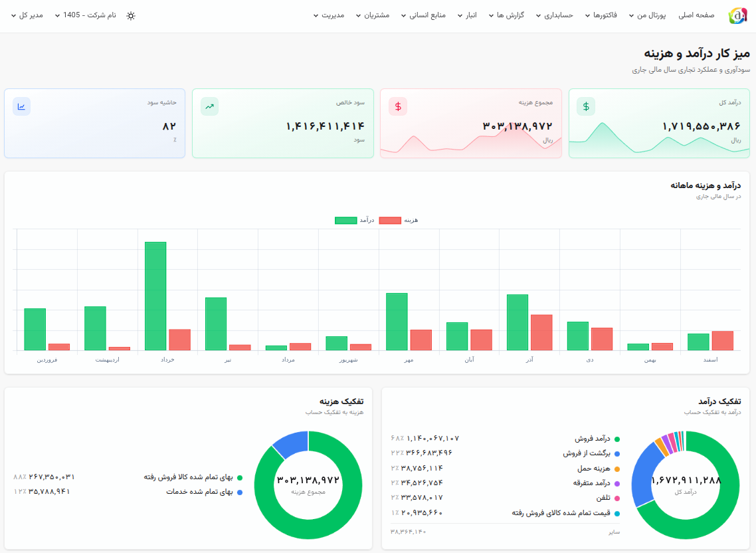Select the نام شرکت - 1405 company selector
The image size is (756, 553).
pyautogui.click(x=85, y=15)
